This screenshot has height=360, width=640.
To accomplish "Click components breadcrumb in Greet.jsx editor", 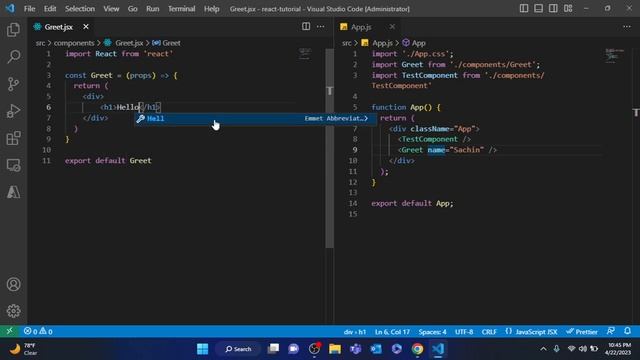I will tap(74, 43).
